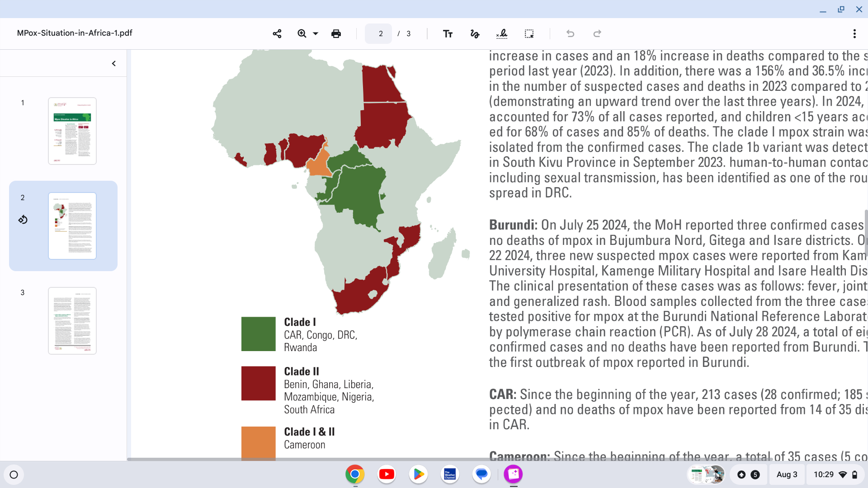Activate the selection box tool
Image resolution: width=868 pixels, height=488 pixels.
click(x=529, y=33)
